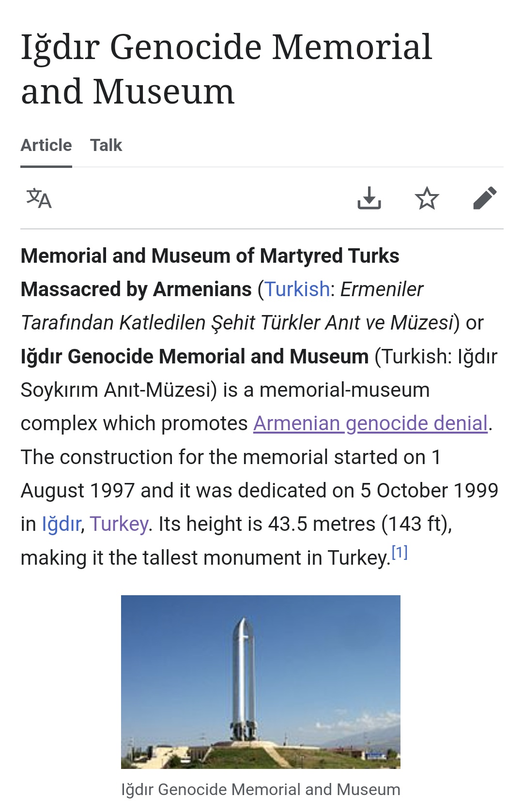Tap the download page icon
The width and height of the screenshot is (523, 812).
(369, 198)
